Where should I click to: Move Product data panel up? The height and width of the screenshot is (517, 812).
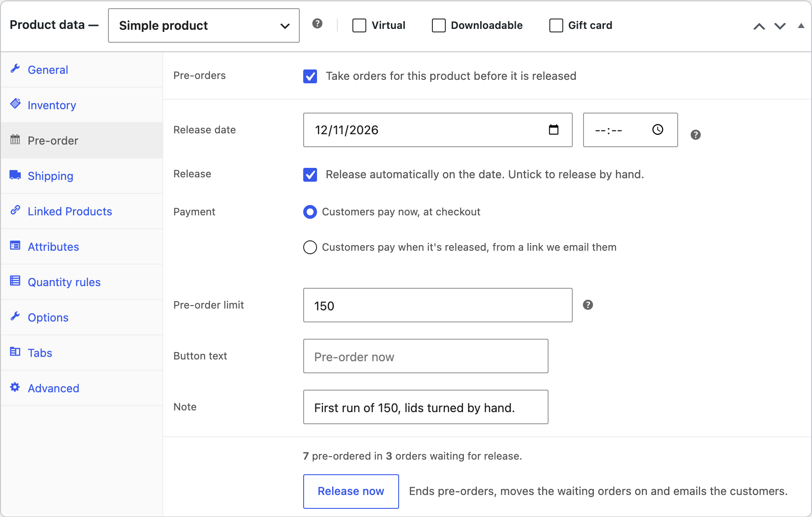(759, 26)
